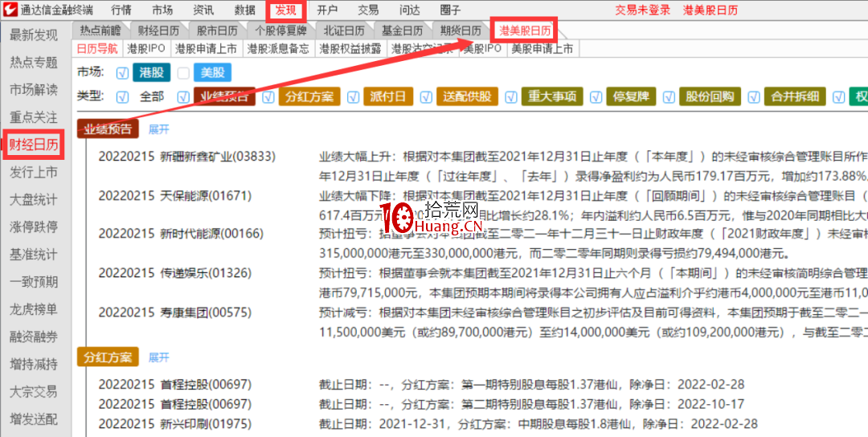The width and height of the screenshot is (868, 437).
Task: Open 融资融券 in the sidebar
Action: pyautogui.click(x=34, y=337)
